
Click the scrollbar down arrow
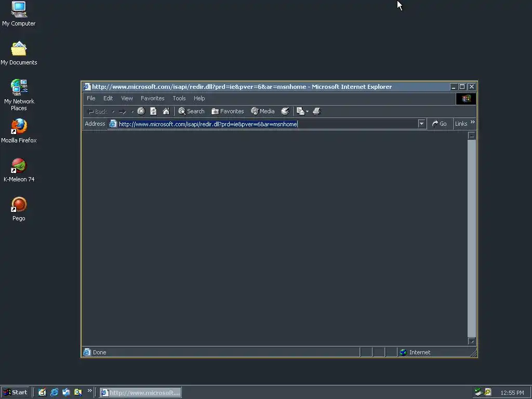click(472, 341)
